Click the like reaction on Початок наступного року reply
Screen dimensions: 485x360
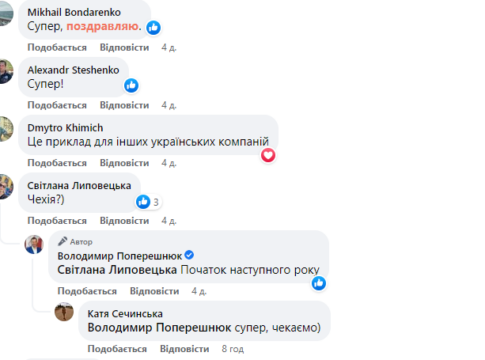(x=319, y=283)
